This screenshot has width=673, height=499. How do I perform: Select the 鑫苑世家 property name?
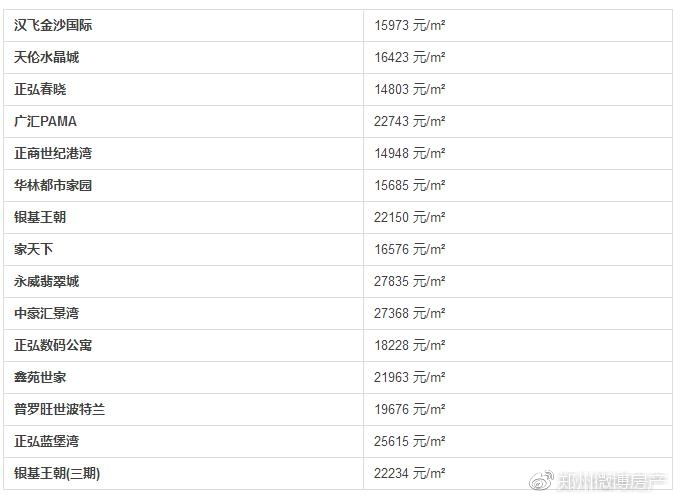coord(40,377)
